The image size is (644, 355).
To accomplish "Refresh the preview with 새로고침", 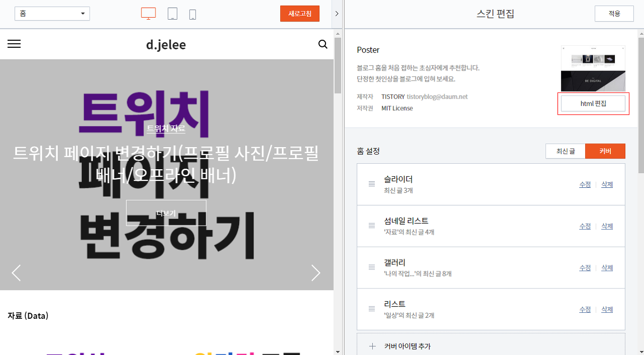I will [299, 14].
